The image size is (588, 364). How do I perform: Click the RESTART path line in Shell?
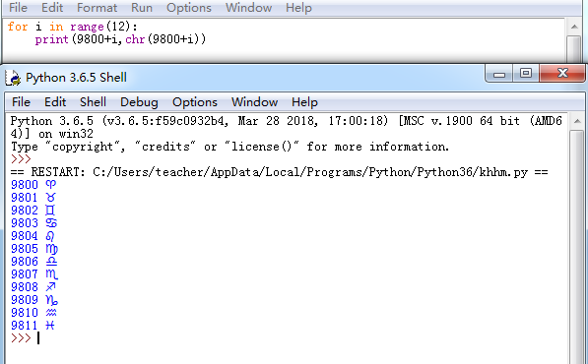[x=280, y=172]
